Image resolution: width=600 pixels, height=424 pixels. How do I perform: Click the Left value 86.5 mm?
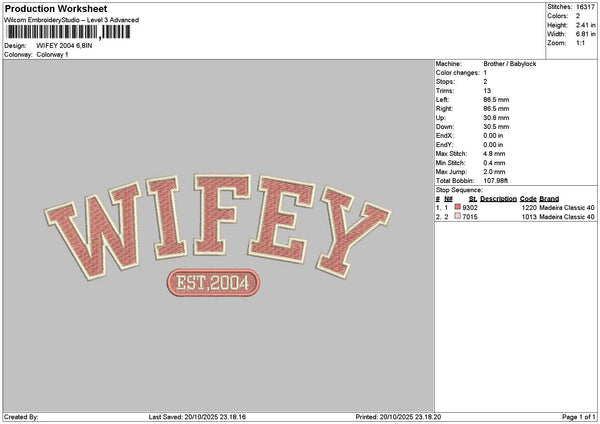pos(496,99)
